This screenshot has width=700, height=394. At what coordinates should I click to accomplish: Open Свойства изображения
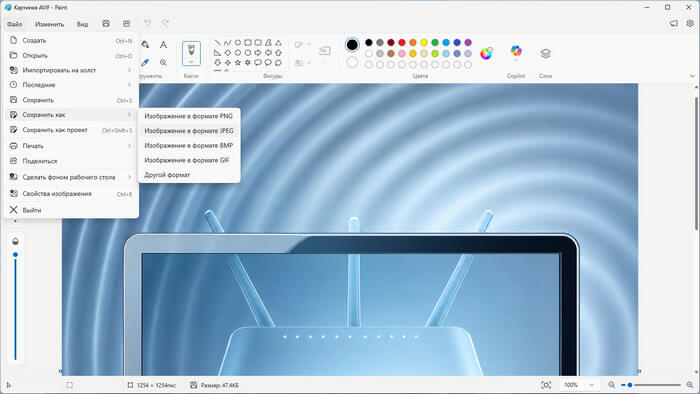coord(71,194)
